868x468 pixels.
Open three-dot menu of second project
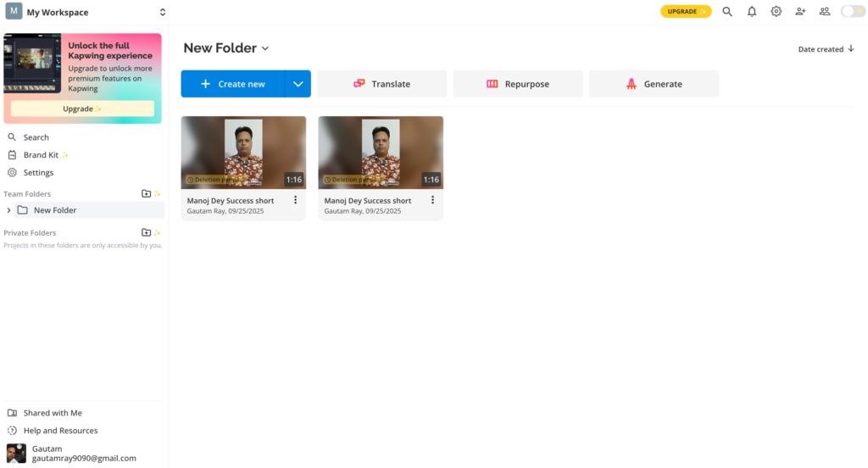(432, 200)
